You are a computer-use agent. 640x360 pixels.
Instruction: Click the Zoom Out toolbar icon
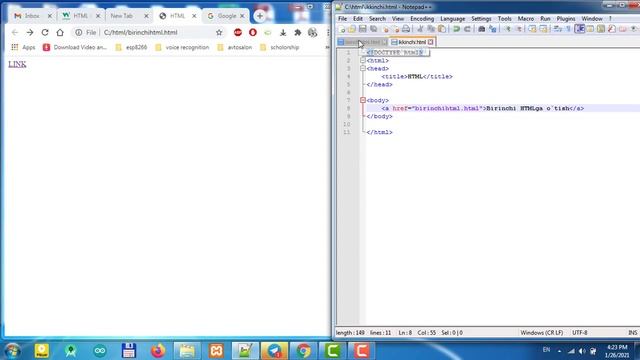519,29
